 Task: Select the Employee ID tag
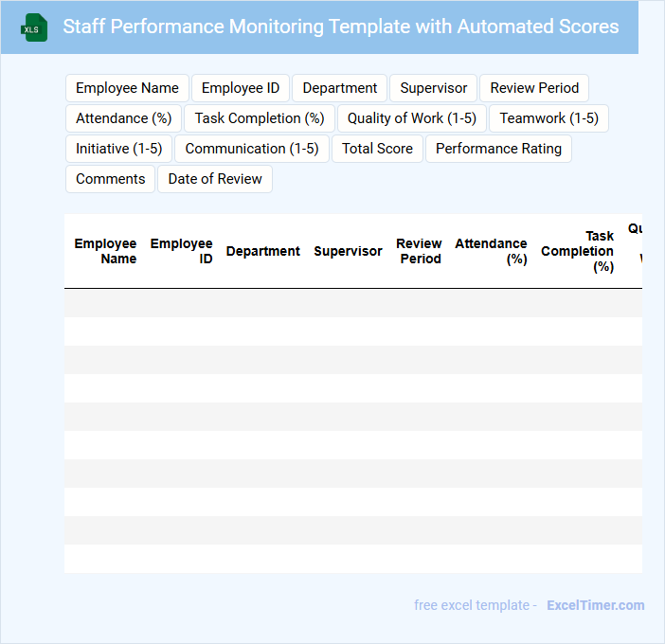click(x=241, y=88)
